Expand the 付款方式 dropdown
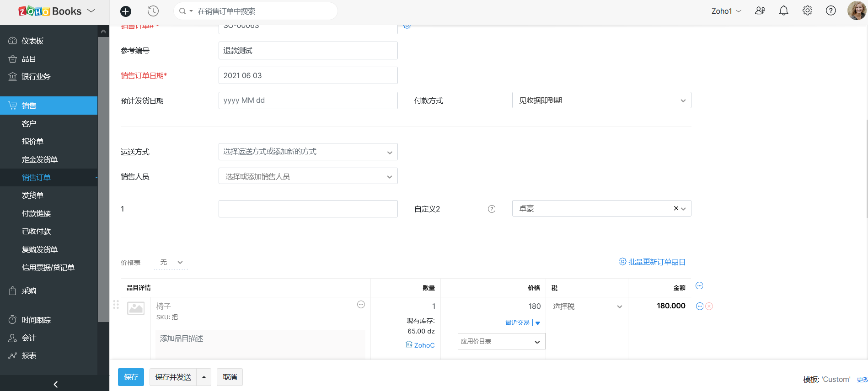 pos(601,100)
